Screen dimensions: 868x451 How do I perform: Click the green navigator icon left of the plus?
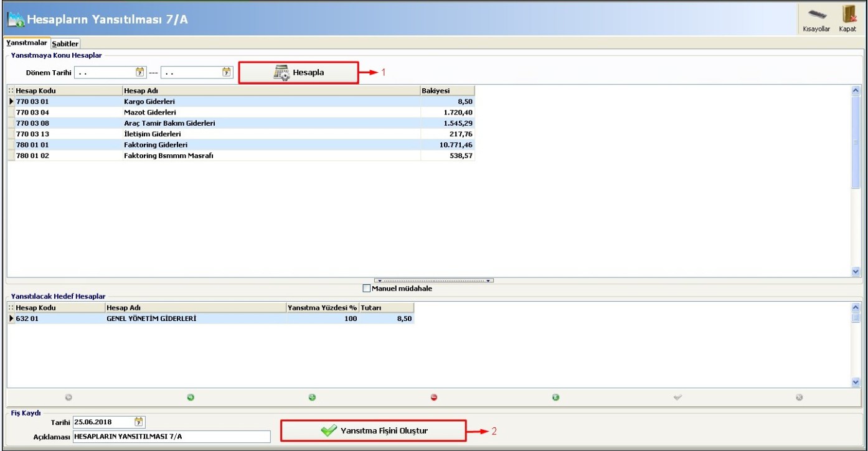(190, 397)
